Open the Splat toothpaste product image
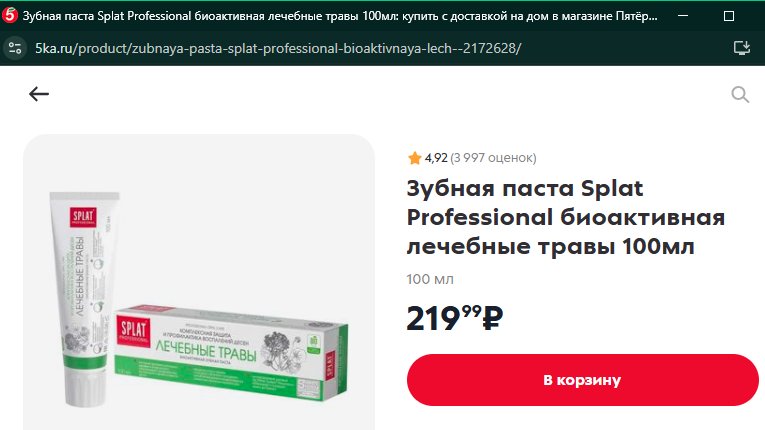The width and height of the screenshot is (765, 430). pos(199,282)
